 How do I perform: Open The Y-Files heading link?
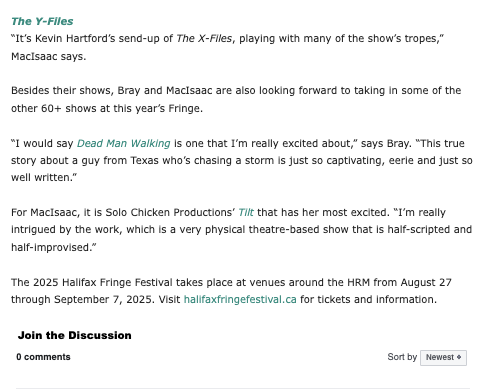pyautogui.click(x=42, y=21)
